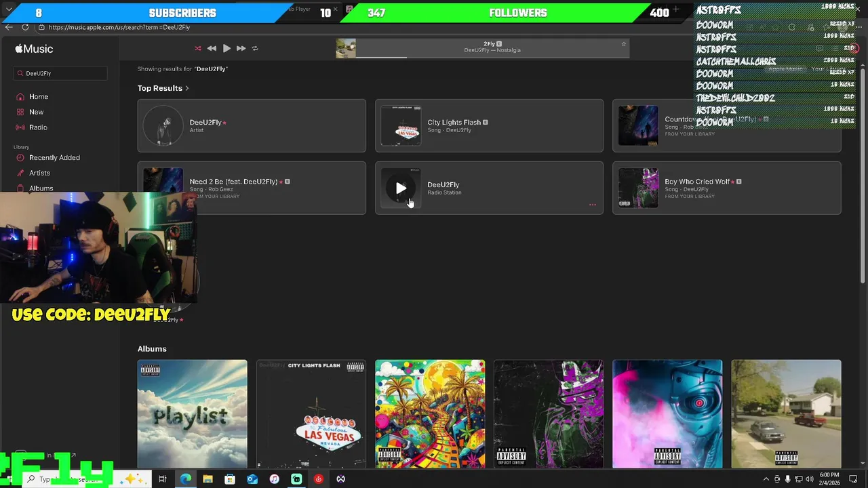Screen dimensions: 868x488
Task: Open Windows Task View on the taskbar
Action: pos(163,479)
